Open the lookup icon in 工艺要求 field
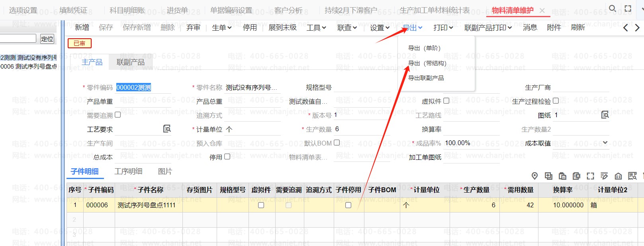Viewport: 644px width, 246px height. [x=167, y=129]
